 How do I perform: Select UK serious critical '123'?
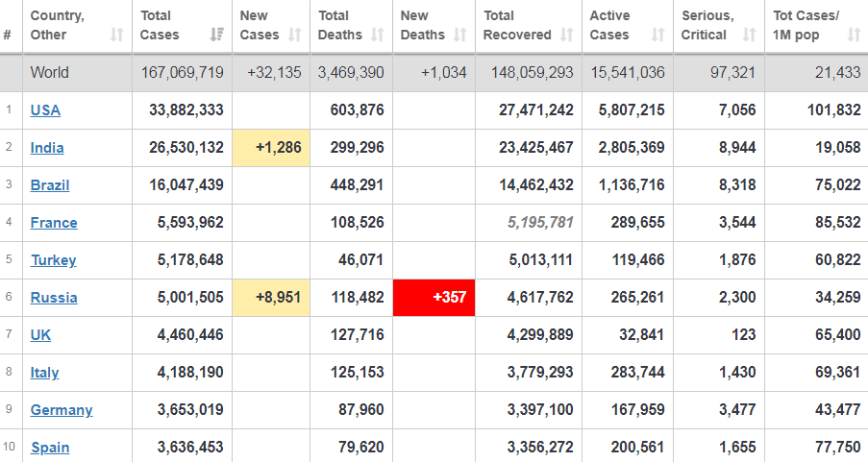click(743, 335)
